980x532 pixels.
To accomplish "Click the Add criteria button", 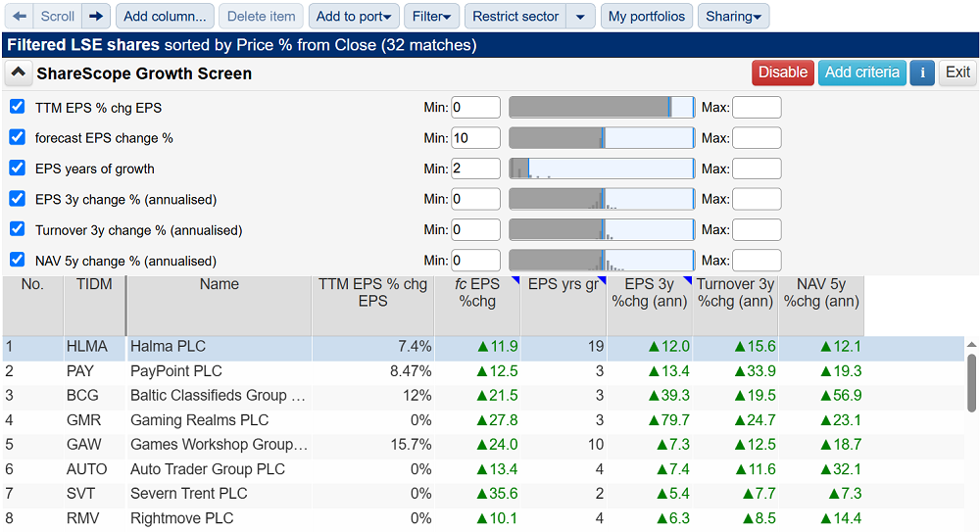I will pos(862,73).
